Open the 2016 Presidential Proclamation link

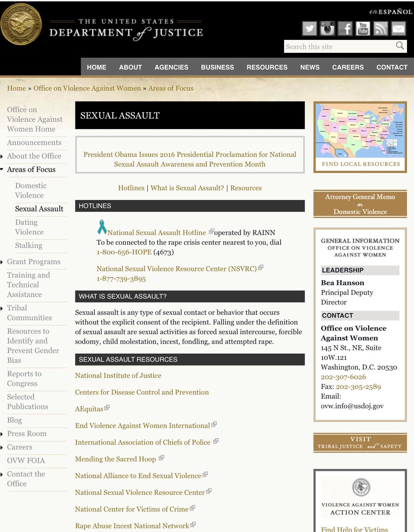[190, 159]
